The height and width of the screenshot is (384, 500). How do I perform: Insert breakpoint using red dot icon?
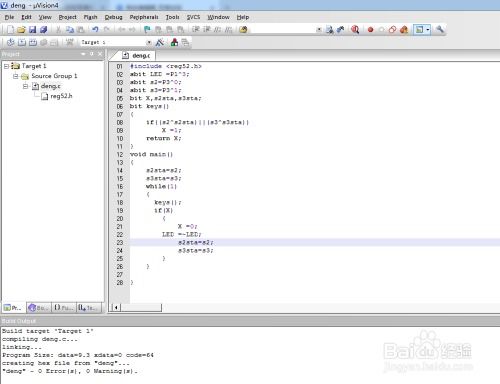point(370,30)
